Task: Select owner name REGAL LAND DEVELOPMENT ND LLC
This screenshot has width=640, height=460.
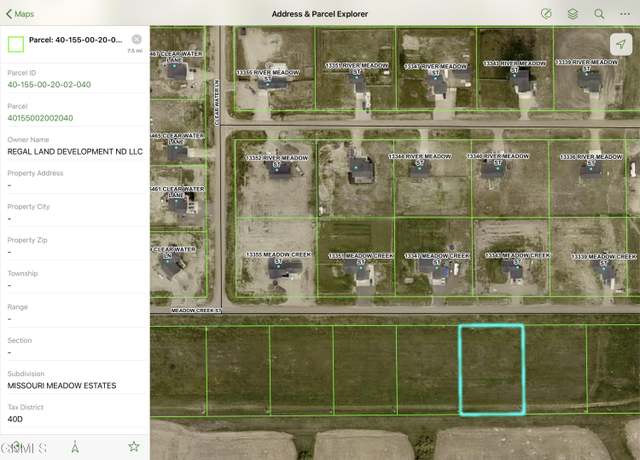Action: click(x=75, y=151)
